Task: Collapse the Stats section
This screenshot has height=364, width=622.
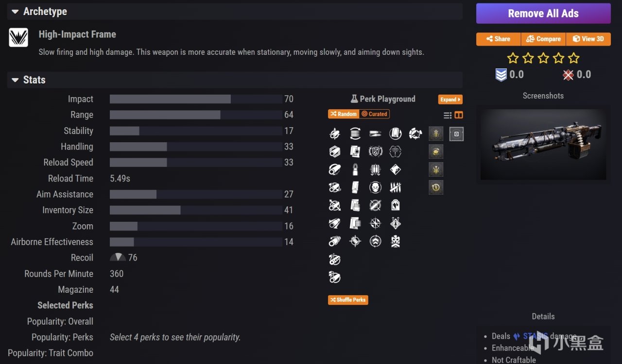Action: 15,80
